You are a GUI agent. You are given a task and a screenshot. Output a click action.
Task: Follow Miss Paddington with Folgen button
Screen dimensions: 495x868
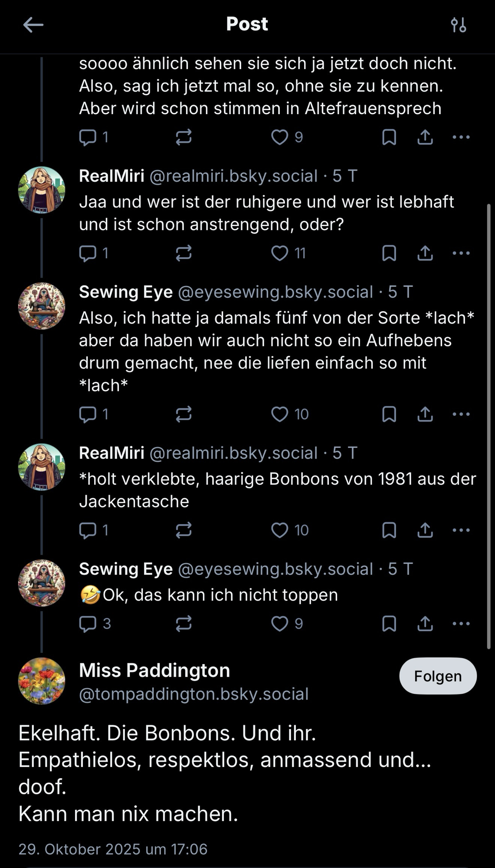click(437, 676)
